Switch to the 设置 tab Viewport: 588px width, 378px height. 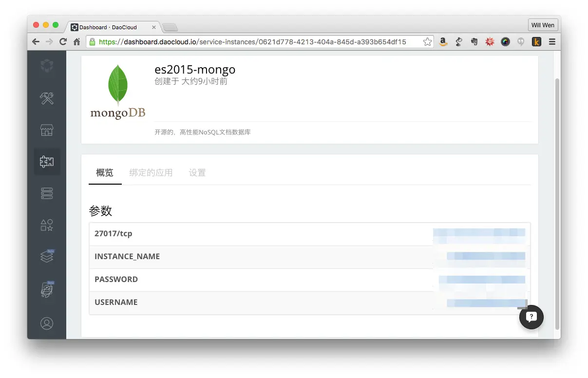197,172
